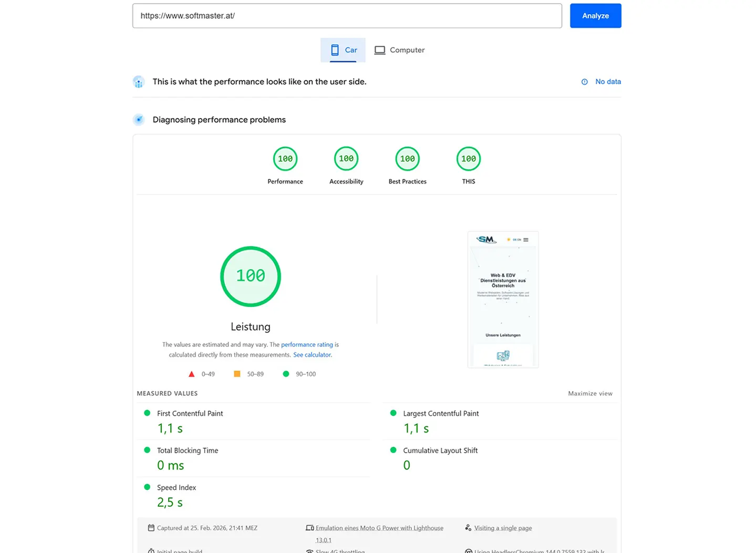Click the Chromium globe icon in the footer
Screen dimensions: 756x553
468,551
